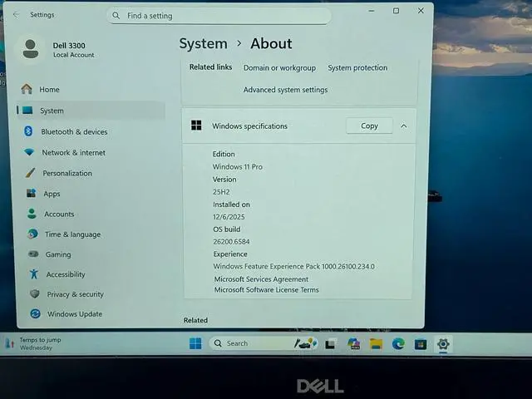Go to Privacy & security settings

[x=75, y=294]
